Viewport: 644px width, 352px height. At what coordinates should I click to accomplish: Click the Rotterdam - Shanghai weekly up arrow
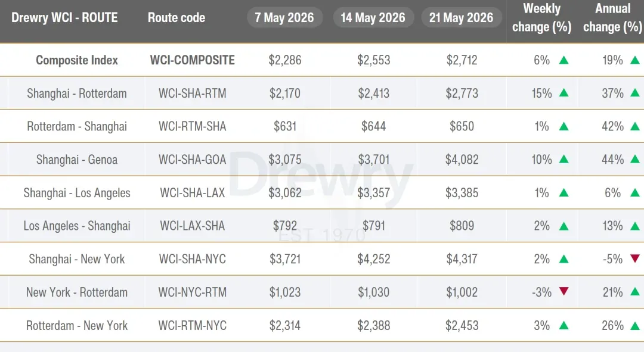[x=564, y=126]
